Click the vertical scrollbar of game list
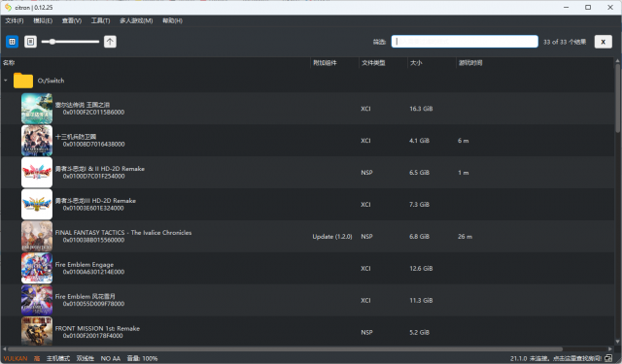Screen dimensions: 622x364 click(x=617, y=98)
